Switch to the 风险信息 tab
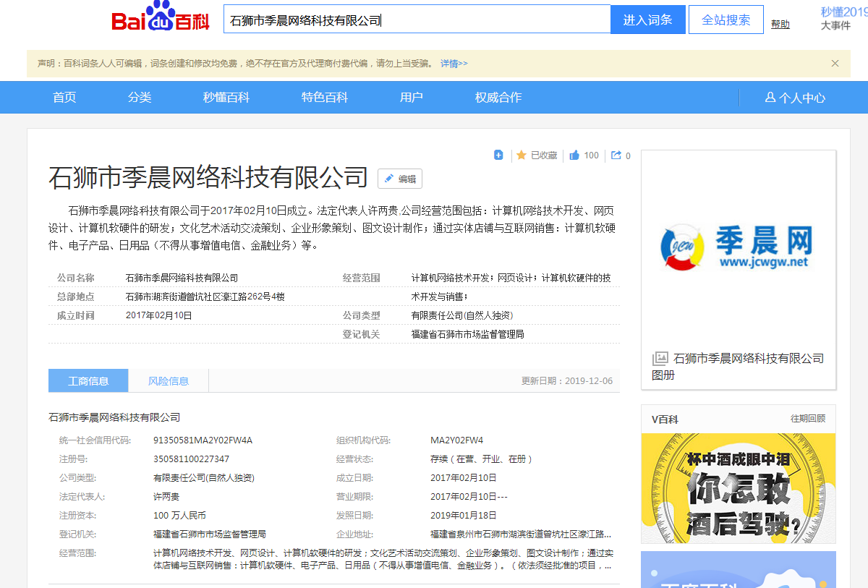868x588 pixels. (x=169, y=380)
